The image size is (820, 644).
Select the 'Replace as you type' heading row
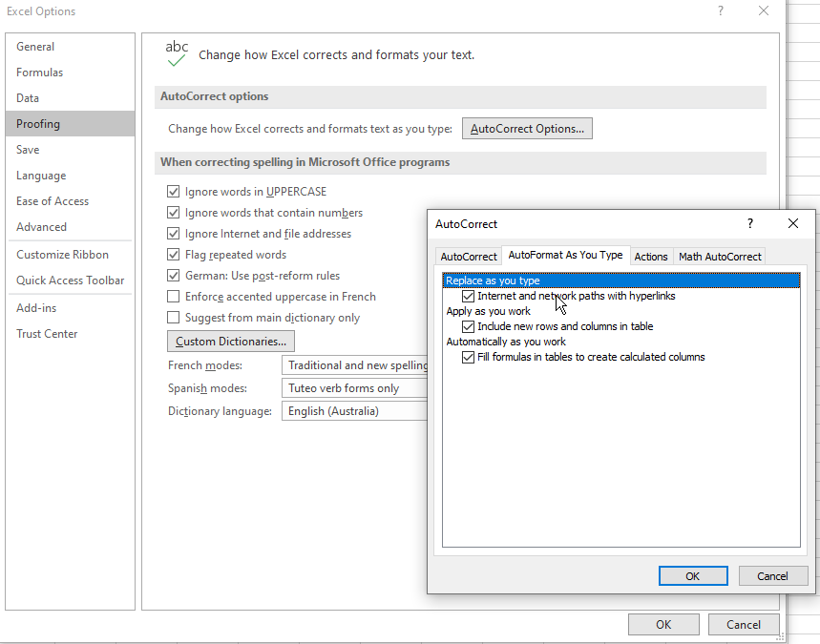click(621, 280)
